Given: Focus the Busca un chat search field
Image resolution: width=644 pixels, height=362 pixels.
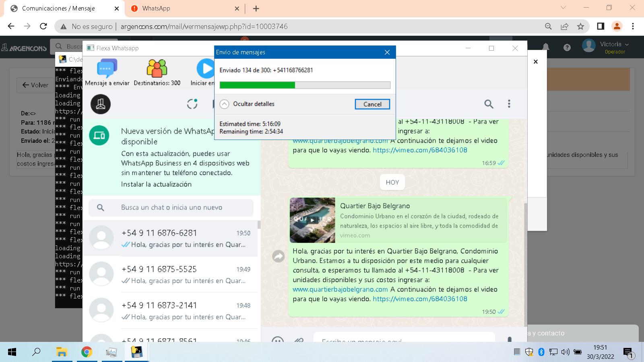Looking at the screenshot, I should click(x=171, y=208).
